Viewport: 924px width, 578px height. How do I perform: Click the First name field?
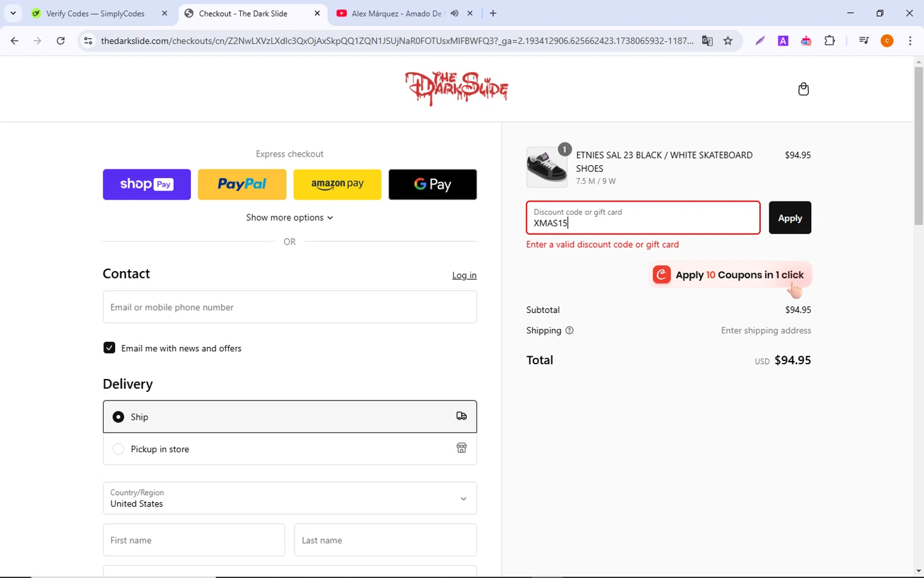pos(194,540)
